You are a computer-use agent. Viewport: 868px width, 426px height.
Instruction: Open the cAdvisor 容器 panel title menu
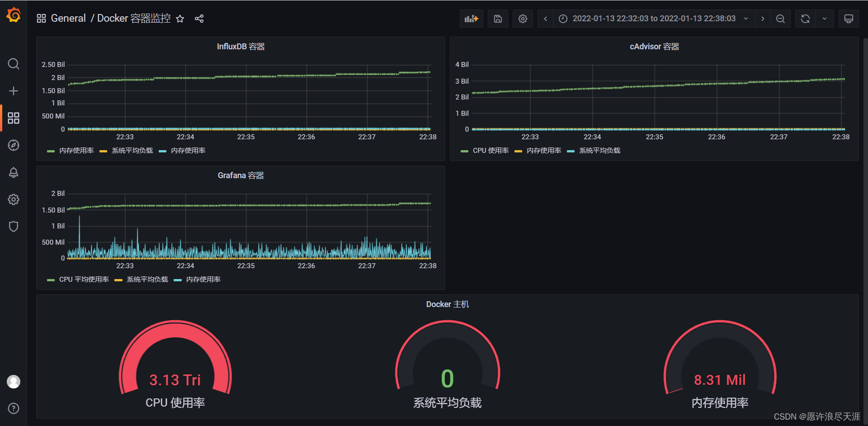[654, 47]
